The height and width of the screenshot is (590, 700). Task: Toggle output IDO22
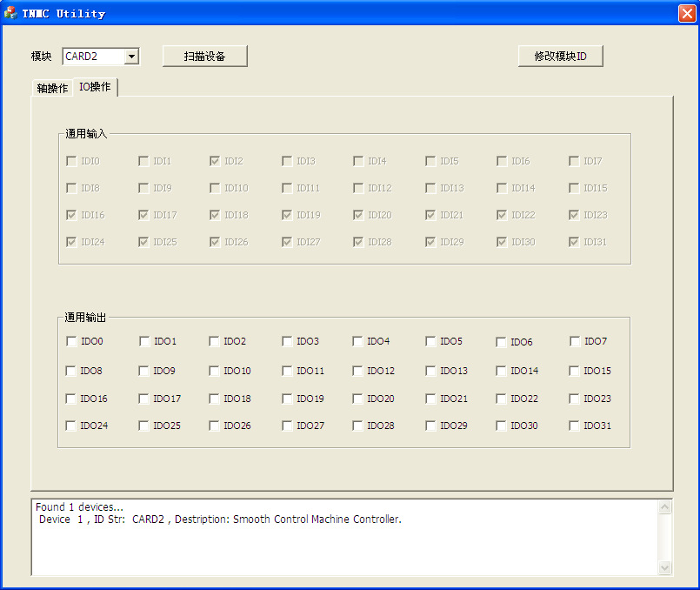[501, 399]
